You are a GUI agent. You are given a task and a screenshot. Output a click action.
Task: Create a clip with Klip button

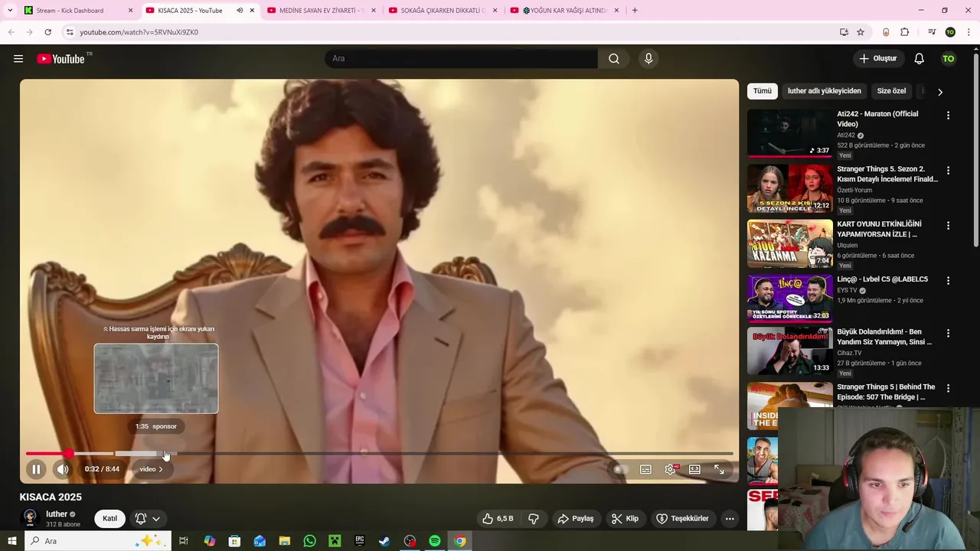[x=625, y=519]
